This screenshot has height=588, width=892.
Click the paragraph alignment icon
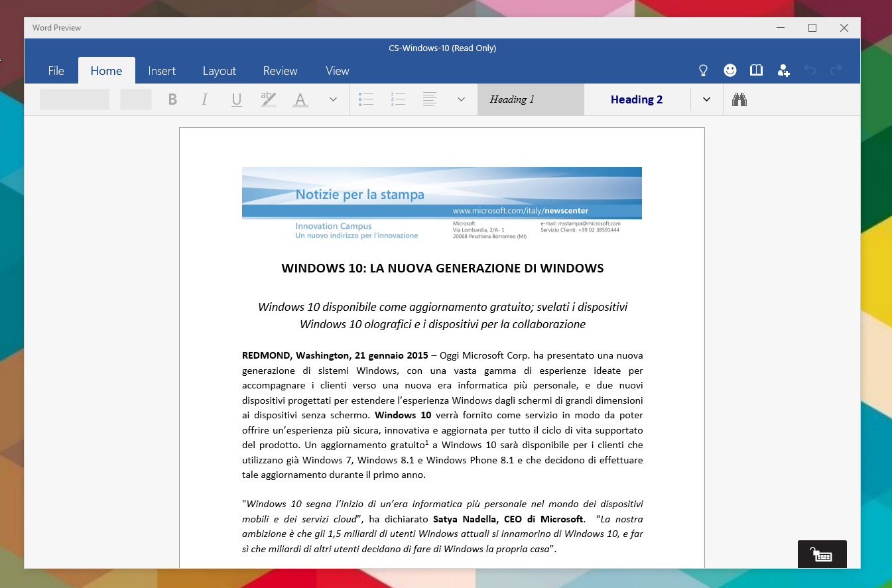[430, 99]
